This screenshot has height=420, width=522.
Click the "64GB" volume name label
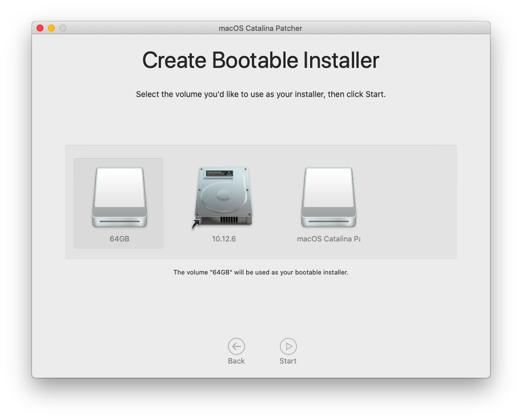(119, 239)
